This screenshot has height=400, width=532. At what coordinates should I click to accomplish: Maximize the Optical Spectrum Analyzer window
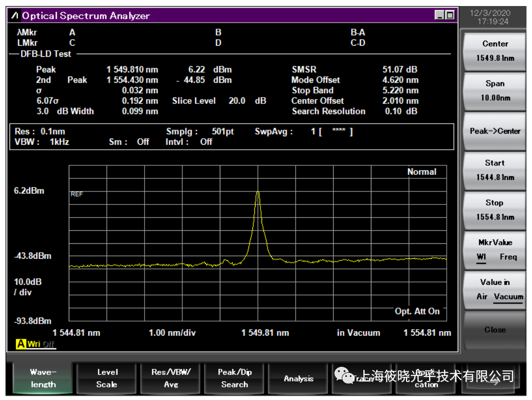(x=450, y=16)
